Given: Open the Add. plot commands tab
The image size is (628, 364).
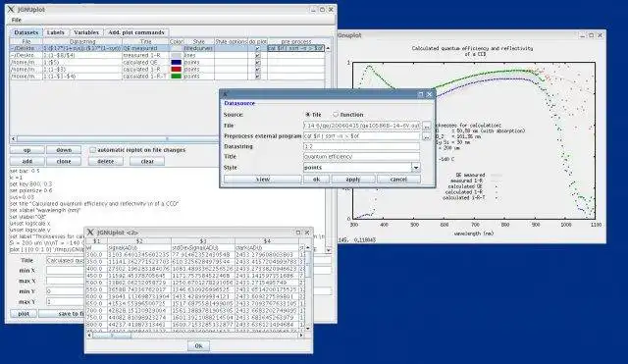Looking at the screenshot, I should [136, 32].
